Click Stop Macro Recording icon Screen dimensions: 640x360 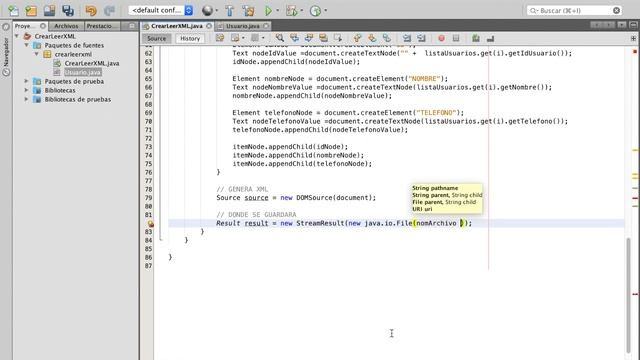coord(456,38)
